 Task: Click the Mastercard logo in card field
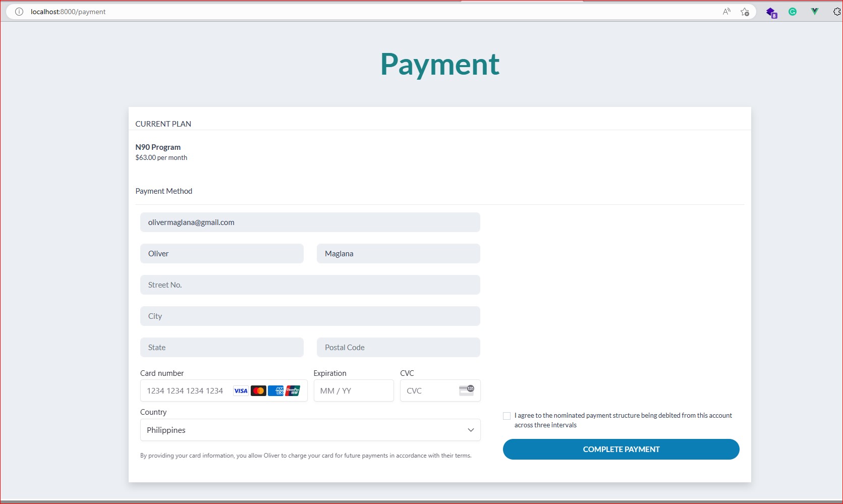point(258,390)
